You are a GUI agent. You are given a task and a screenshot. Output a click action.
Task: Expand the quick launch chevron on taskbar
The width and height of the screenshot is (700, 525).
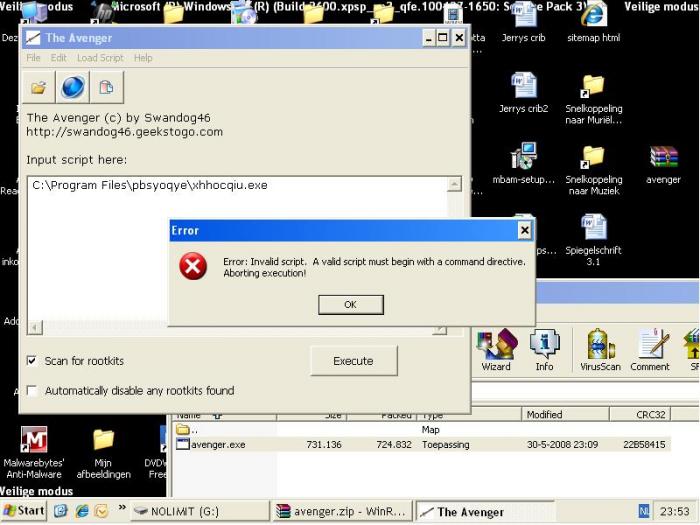[x=122, y=507]
